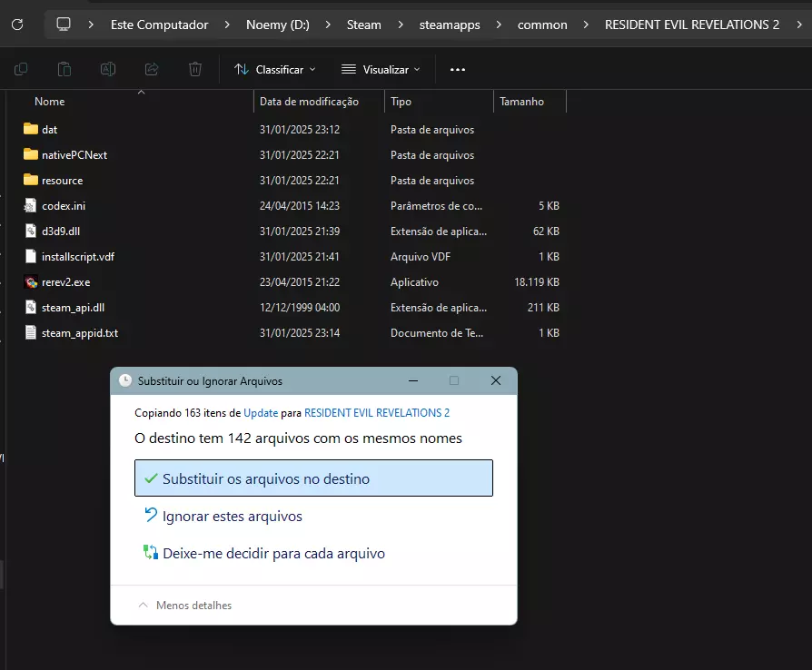The height and width of the screenshot is (670, 812).
Task: Select the file name installscript.vdf
Action: click(x=78, y=257)
